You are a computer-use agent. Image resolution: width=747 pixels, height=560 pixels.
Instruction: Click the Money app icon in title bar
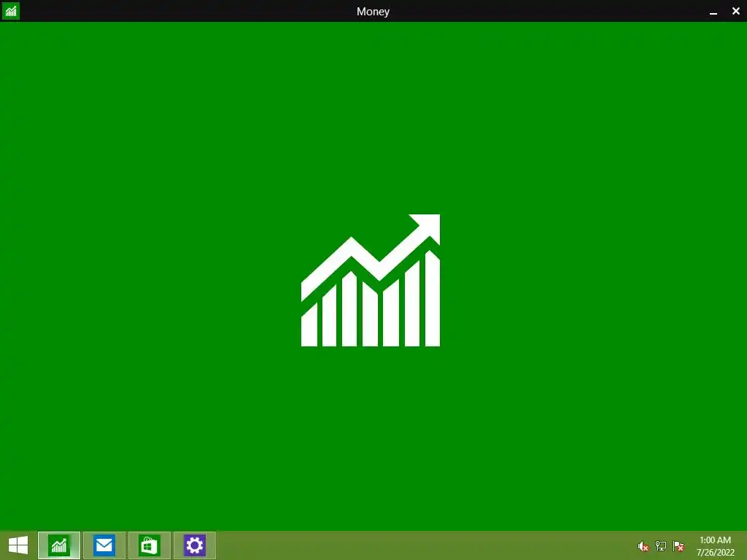[10, 11]
